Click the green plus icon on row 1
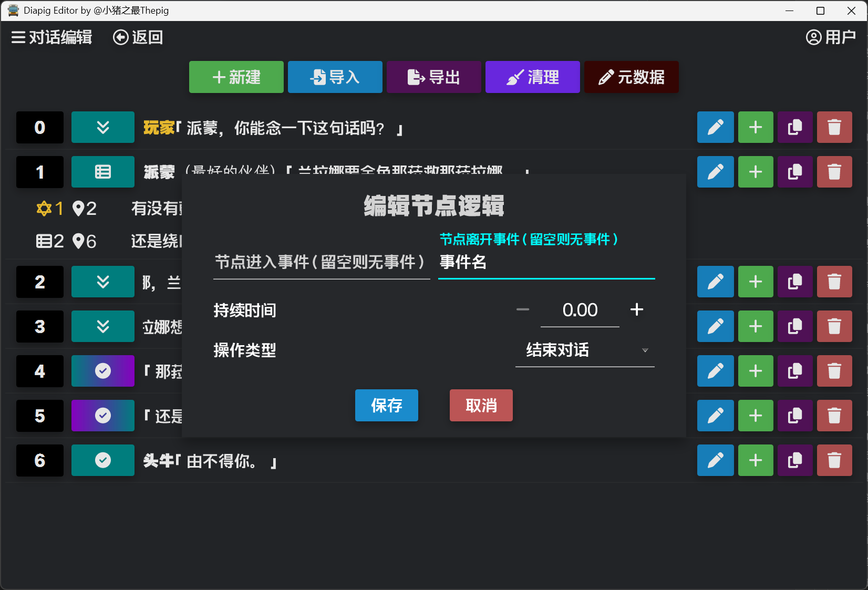The height and width of the screenshot is (590, 868). click(x=755, y=172)
